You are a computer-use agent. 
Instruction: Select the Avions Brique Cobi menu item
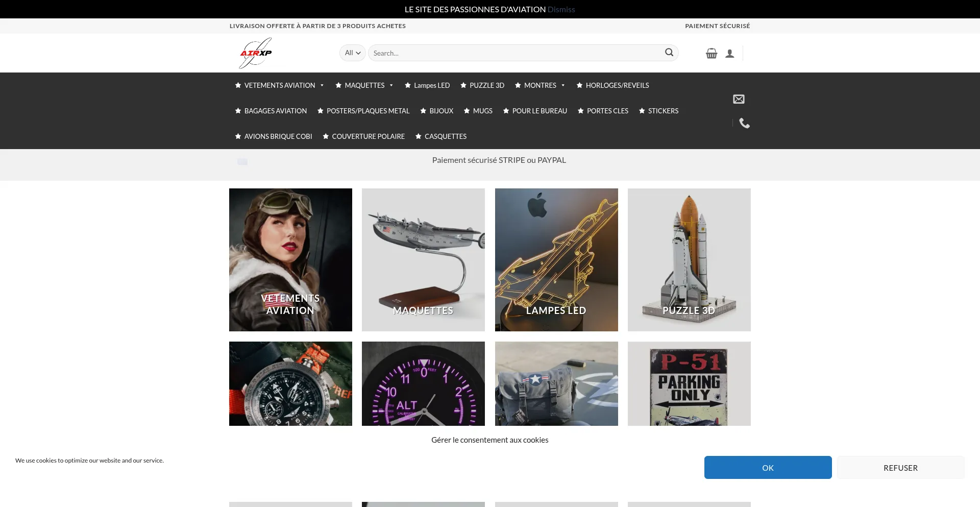pos(278,136)
